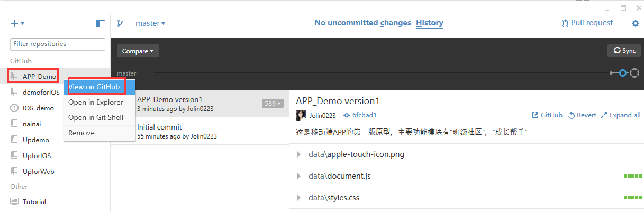The image size is (644, 212).
Task: Click the UpforIOS repository book icon
Action: tap(14, 155)
